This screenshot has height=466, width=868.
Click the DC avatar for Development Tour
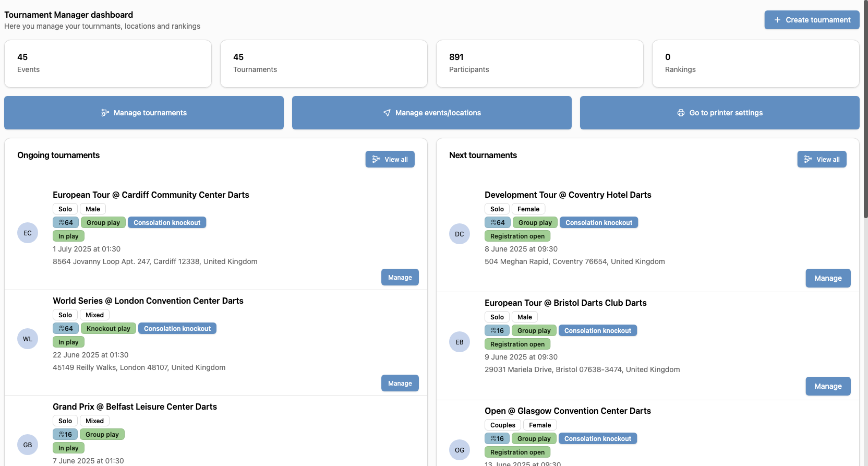pyautogui.click(x=460, y=234)
